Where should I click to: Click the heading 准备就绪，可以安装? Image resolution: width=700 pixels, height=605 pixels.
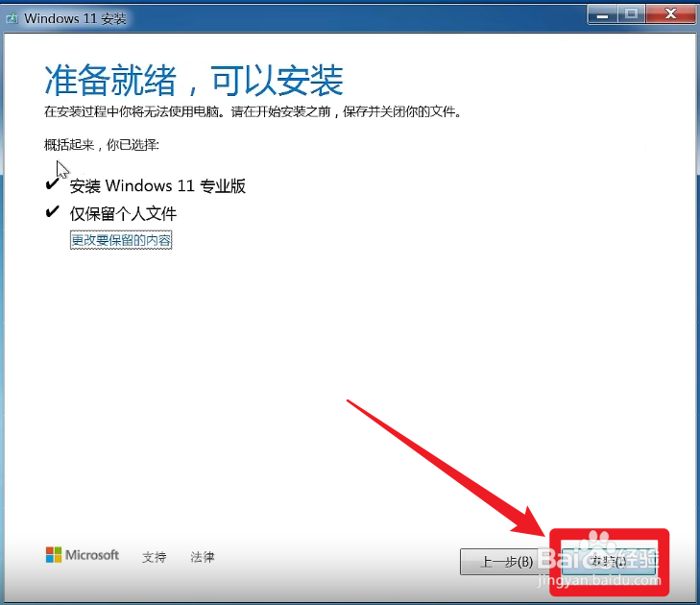(194, 81)
